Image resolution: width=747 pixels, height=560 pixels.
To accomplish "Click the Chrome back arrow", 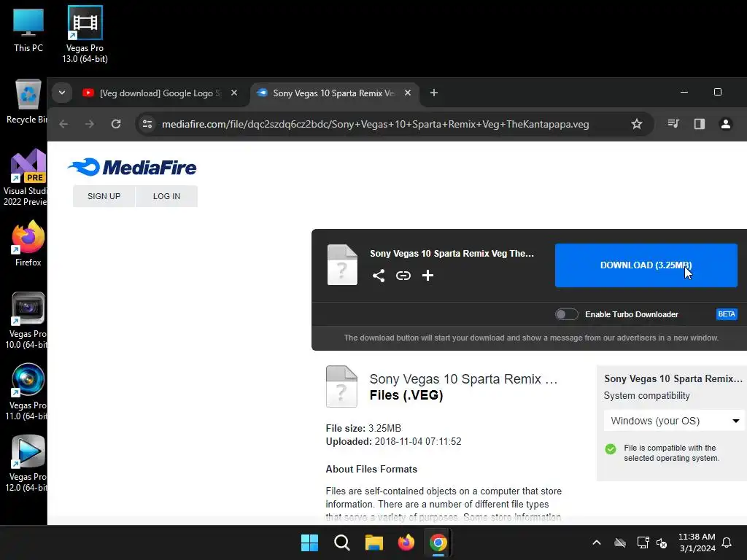I will coord(63,124).
